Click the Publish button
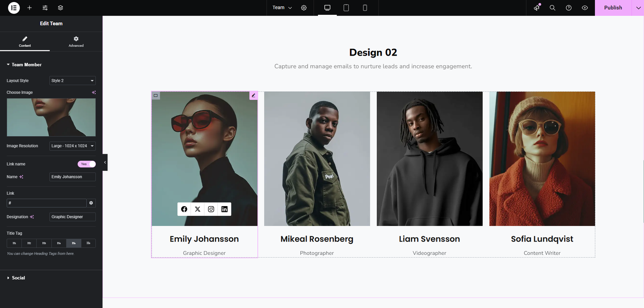Screen dimensions: 644x308 pos(613,8)
